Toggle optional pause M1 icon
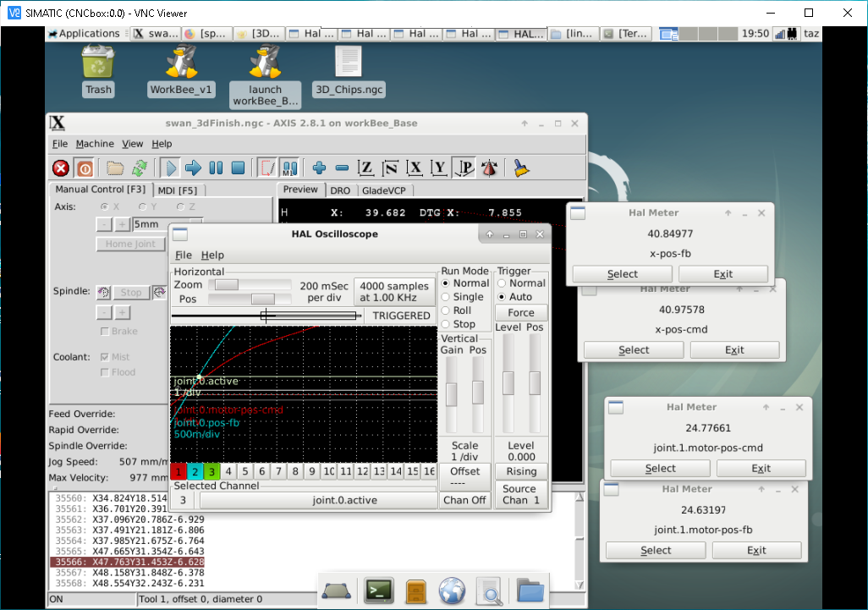The image size is (868, 610). [x=290, y=168]
